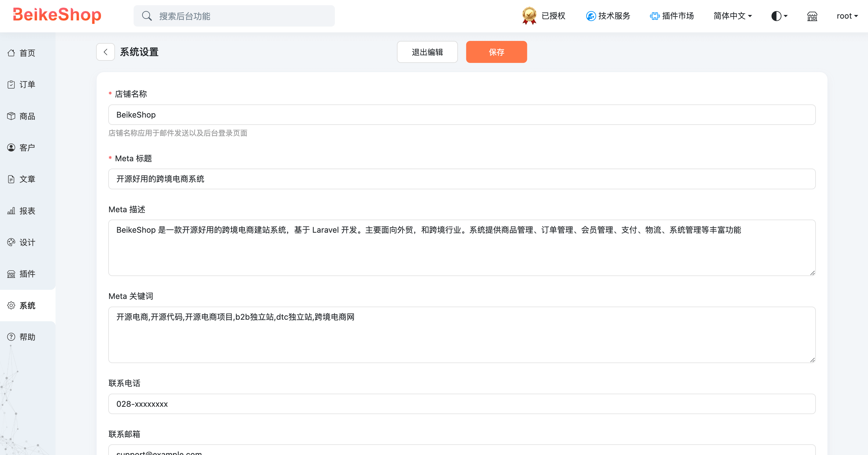
Task: Save settings with the 保存 button
Action: (x=496, y=52)
